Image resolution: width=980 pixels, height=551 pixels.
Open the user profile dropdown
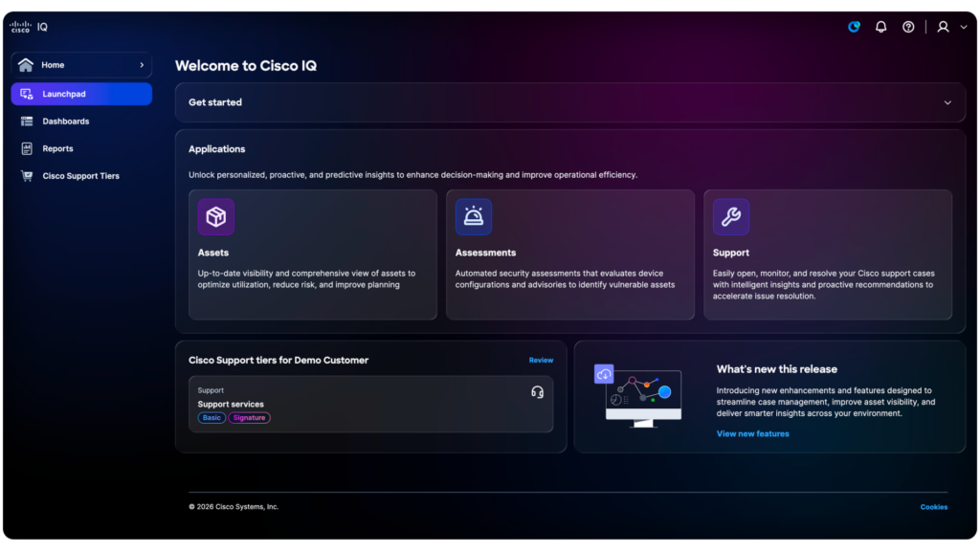(951, 27)
